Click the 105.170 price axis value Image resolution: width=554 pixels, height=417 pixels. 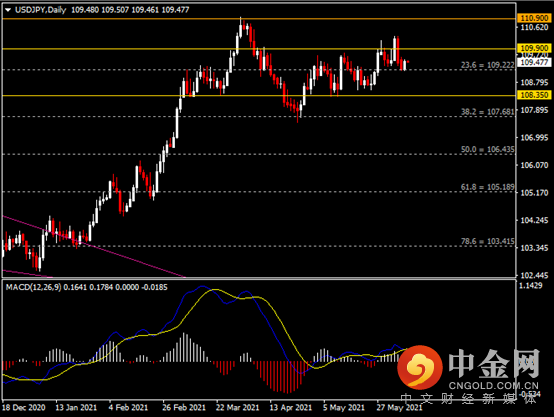[x=534, y=193]
